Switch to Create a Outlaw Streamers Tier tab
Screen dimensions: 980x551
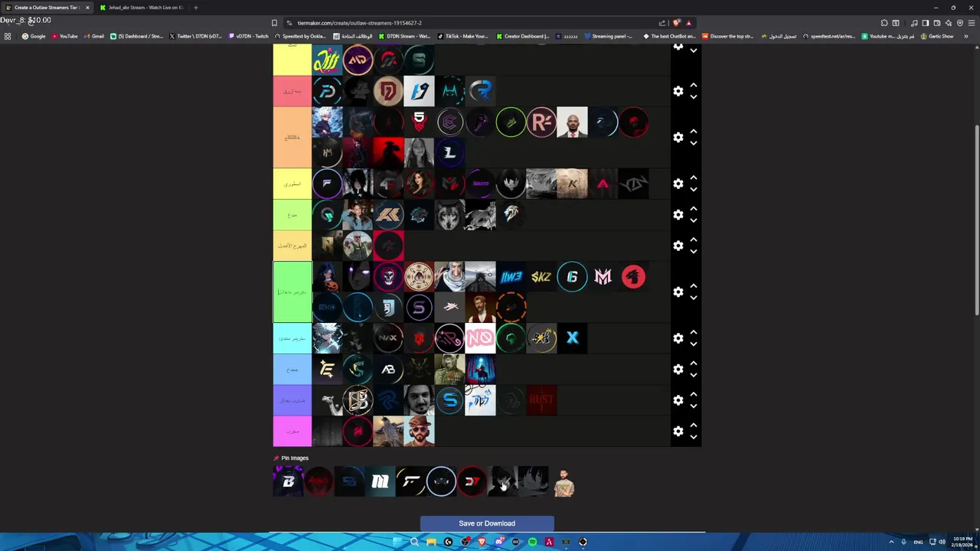(47, 8)
